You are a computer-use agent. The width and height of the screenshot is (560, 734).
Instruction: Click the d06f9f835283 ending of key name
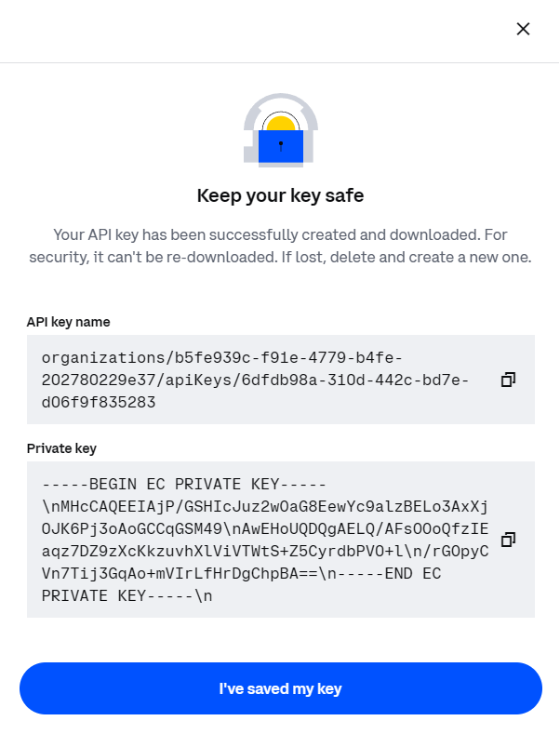click(99, 402)
